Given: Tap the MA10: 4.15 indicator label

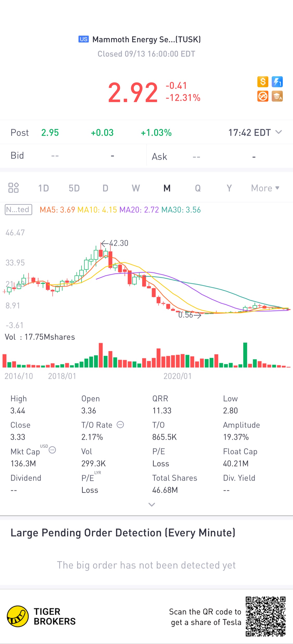Looking at the screenshot, I should pos(97,210).
